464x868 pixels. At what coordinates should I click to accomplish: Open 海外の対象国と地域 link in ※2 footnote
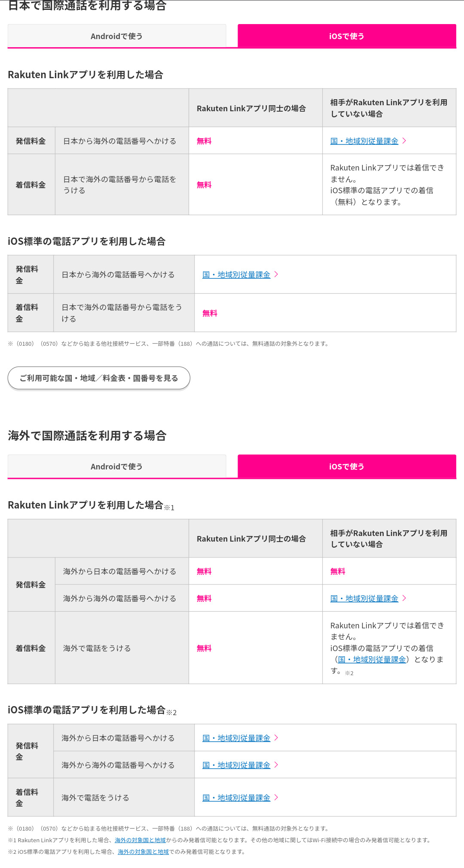(143, 852)
